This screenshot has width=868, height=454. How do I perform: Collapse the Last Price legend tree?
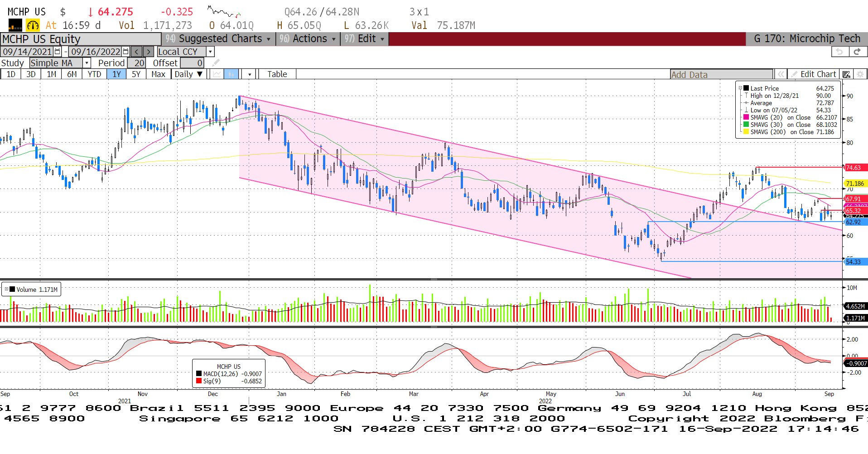(x=740, y=88)
